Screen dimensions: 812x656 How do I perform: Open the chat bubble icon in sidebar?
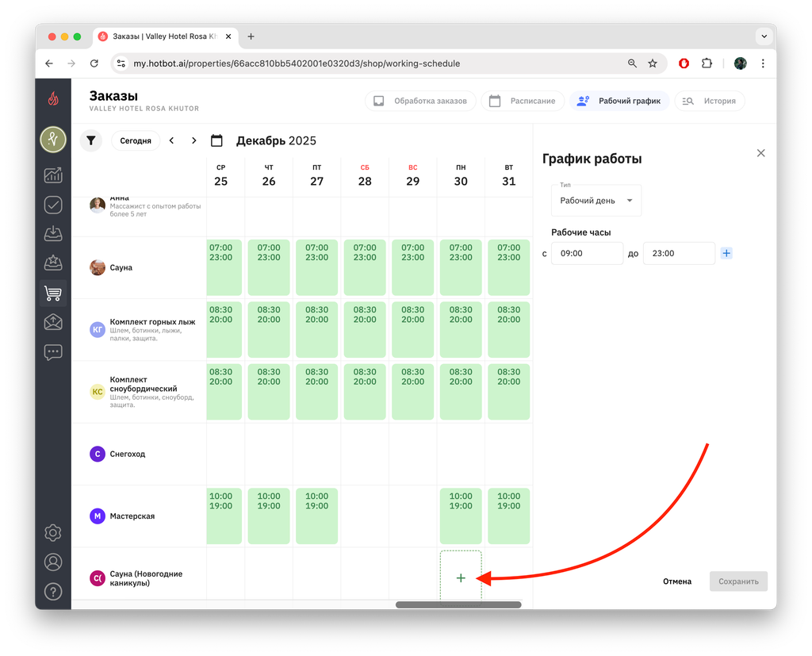pyautogui.click(x=53, y=352)
